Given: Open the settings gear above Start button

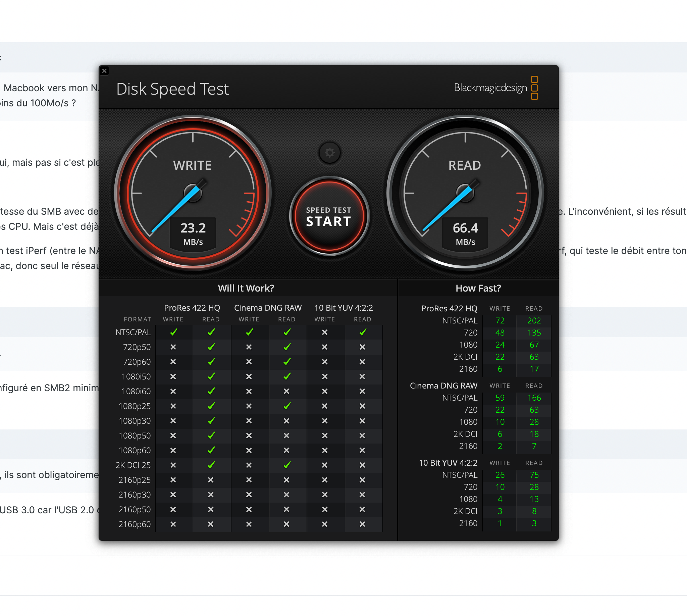Looking at the screenshot, I should (330, 153).
